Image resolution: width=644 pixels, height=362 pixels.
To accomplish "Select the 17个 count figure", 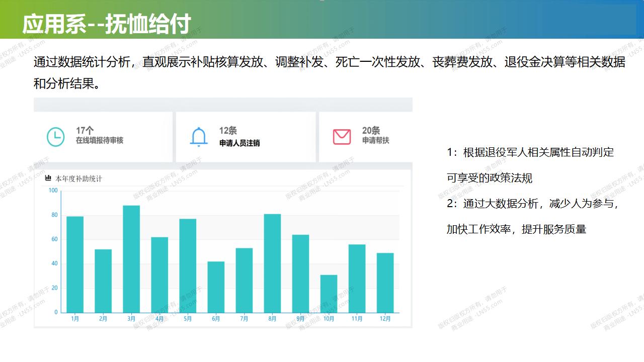I will tap(85, 131).
